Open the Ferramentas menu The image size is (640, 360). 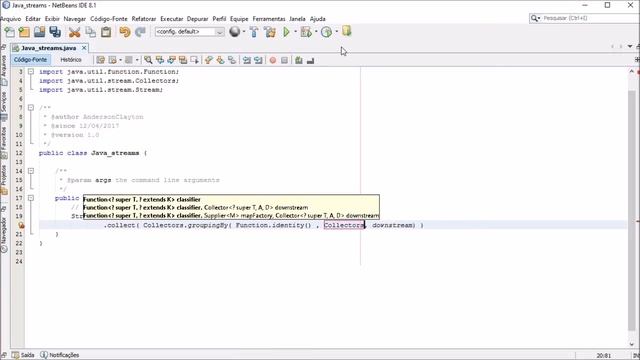pos(269,19)
